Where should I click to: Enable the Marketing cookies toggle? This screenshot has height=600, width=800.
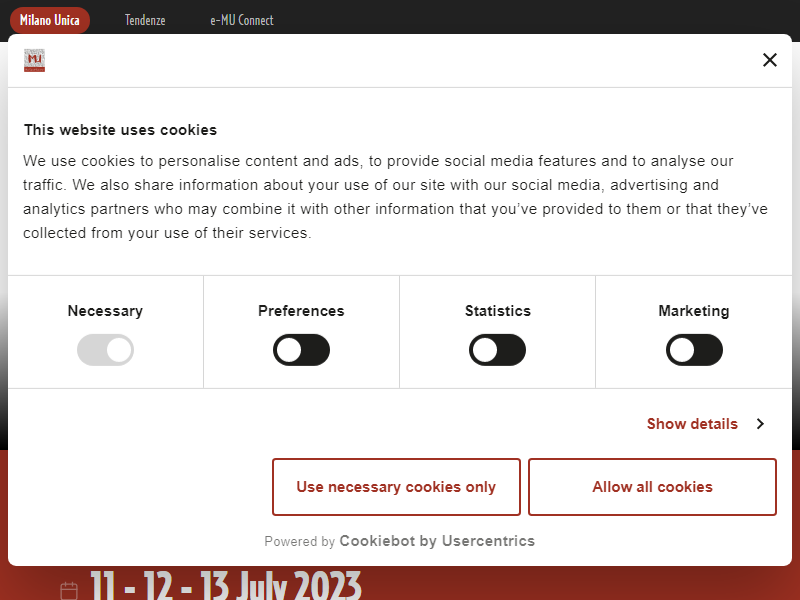[x=694, y=350]
